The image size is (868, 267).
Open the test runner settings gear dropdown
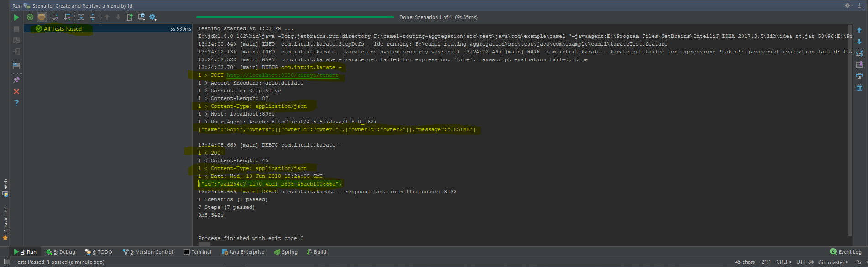click(x=152, y=17)
